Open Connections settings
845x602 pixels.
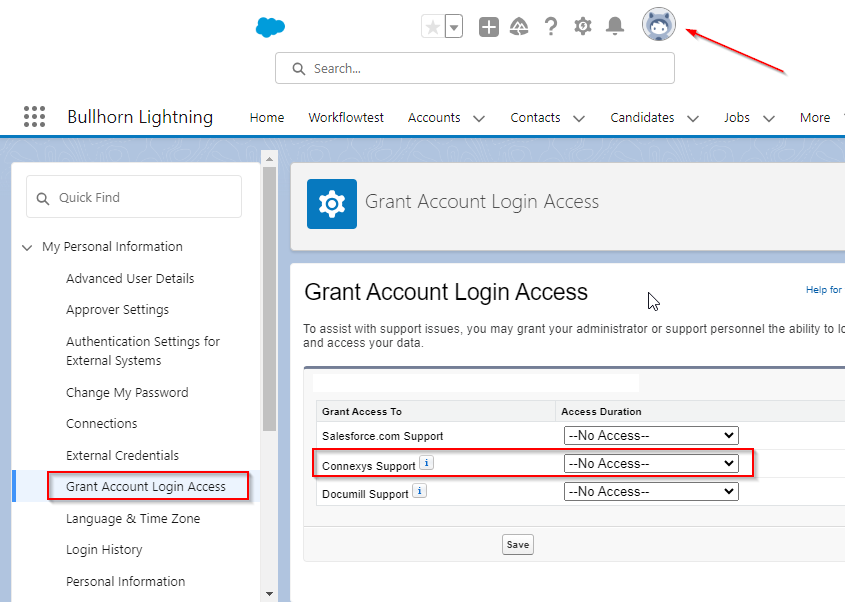tap(102, 424)
